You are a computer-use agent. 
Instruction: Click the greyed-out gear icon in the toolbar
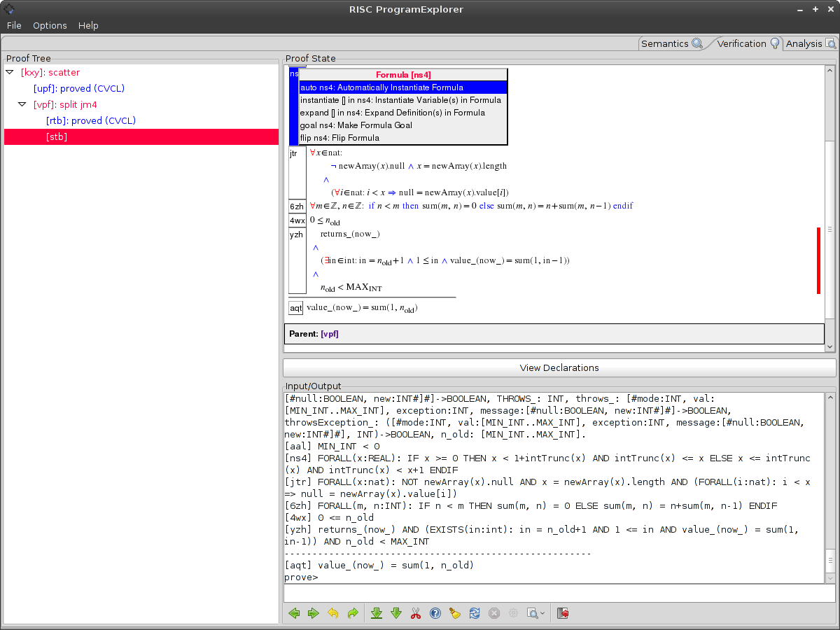514,613
